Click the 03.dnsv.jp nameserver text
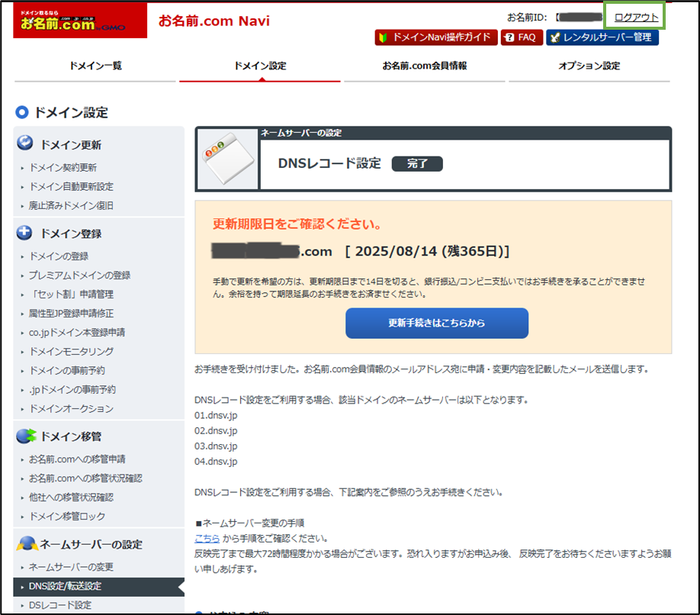700x615 pixels. (216, 446)
